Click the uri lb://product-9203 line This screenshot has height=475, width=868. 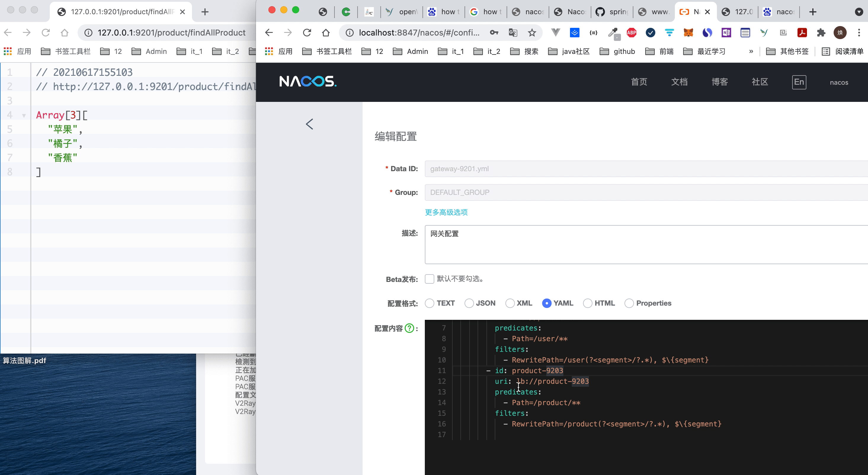542,381
